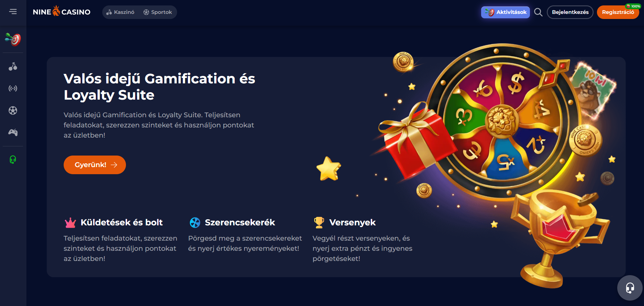The width and height of the screenshot is (644, 306).
Task: Click the dart target icon in sidebar
Action: [13, 39]
